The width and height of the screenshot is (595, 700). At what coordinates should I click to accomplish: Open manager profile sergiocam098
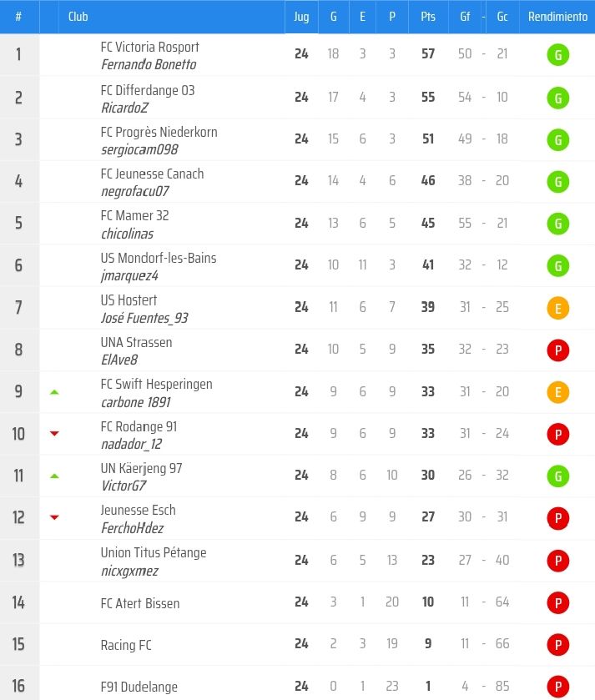tap(139, 149)
